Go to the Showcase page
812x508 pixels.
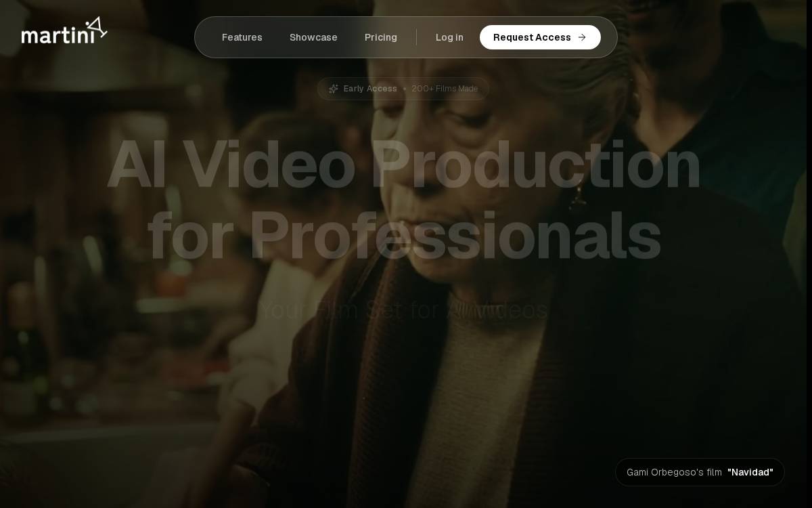coord(313,37)
